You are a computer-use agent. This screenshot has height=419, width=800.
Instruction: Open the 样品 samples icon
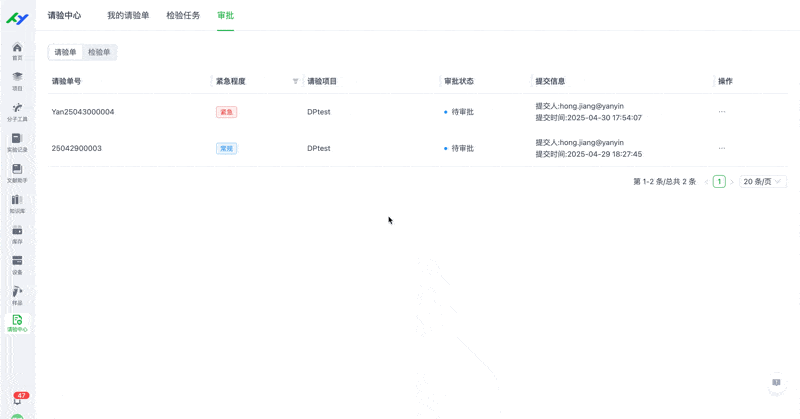(x=17, y=296)
